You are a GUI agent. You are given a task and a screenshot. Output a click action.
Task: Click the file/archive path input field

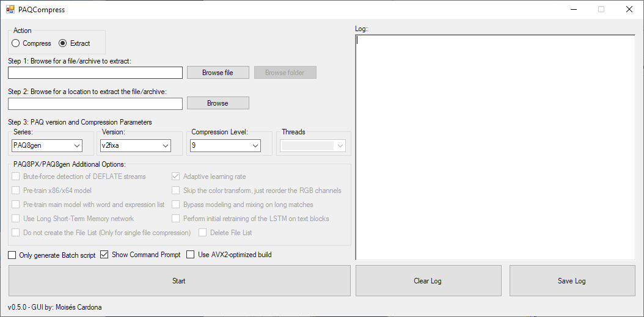[x=95, y=73]
